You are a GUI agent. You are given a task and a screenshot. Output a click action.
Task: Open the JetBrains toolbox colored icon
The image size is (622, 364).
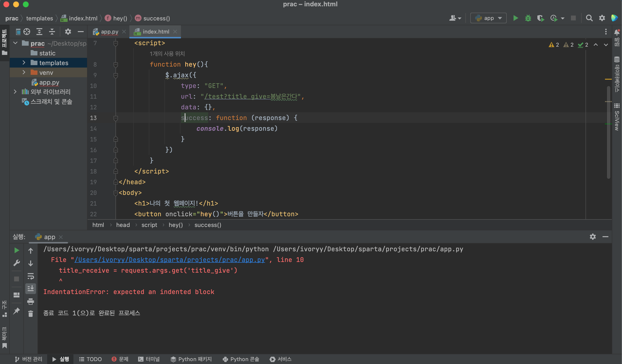(x=614, y=18)
